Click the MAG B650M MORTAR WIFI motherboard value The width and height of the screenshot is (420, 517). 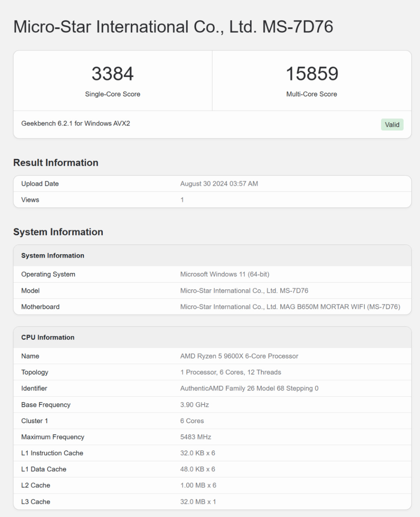[x=290, y=307]
